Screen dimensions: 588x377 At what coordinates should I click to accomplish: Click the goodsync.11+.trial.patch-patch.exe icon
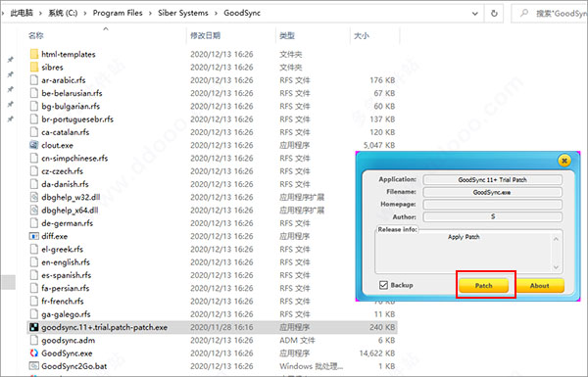tap(33, 327)
